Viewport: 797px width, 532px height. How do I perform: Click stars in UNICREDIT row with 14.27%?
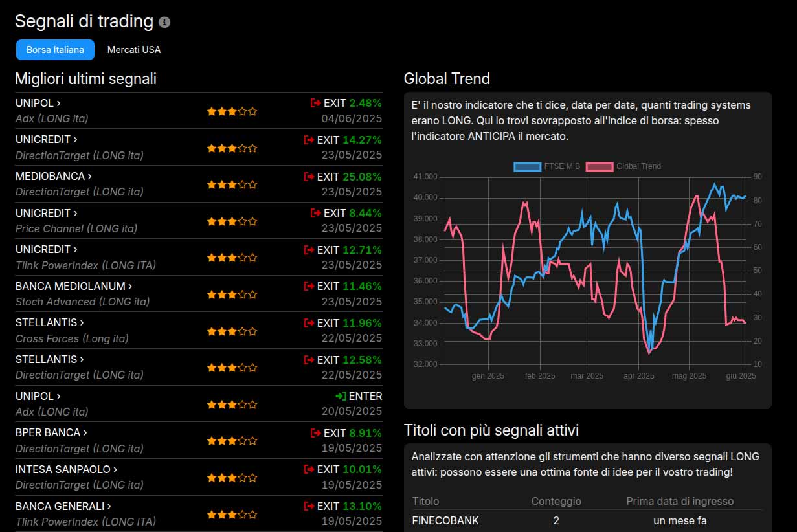tap(232, 148)
